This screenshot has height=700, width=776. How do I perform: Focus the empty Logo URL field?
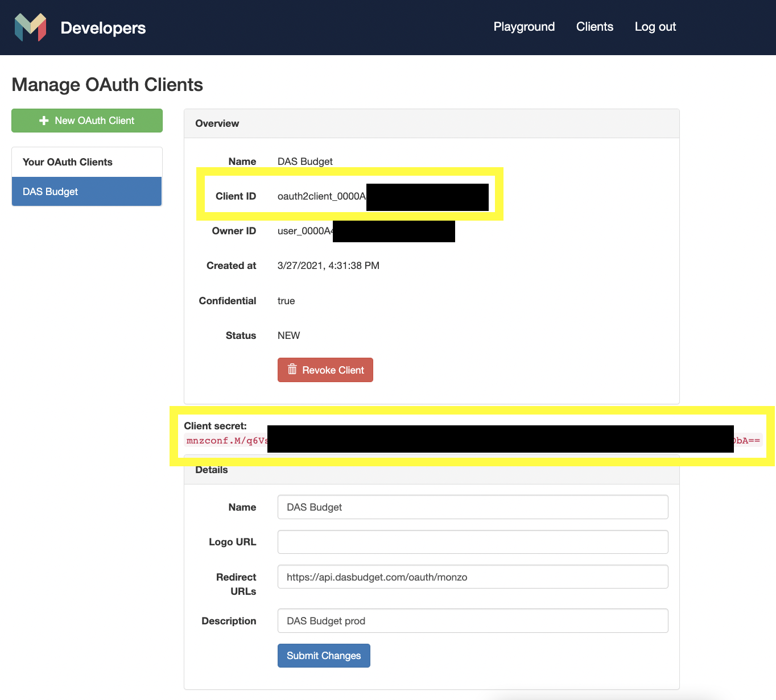pyautogui.click(x=473, y=542)
